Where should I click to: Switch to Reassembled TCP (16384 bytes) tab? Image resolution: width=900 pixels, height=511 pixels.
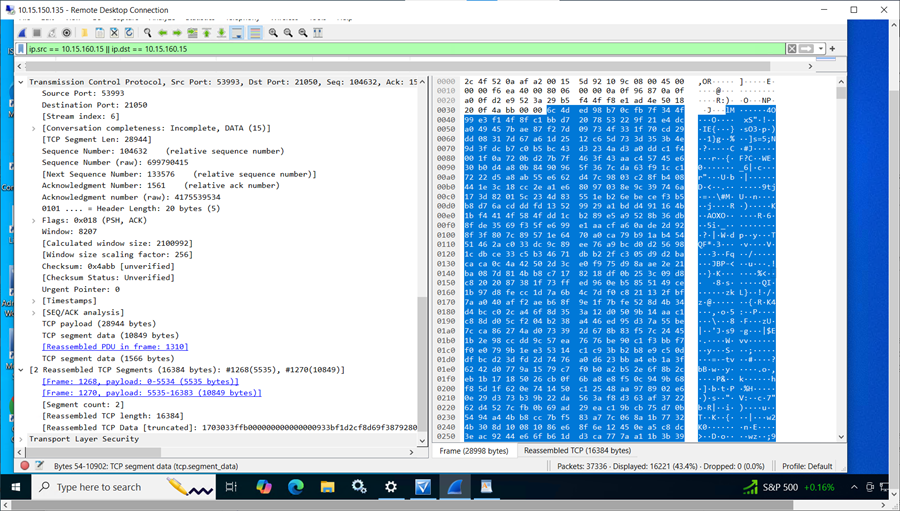tap(577, 451)
